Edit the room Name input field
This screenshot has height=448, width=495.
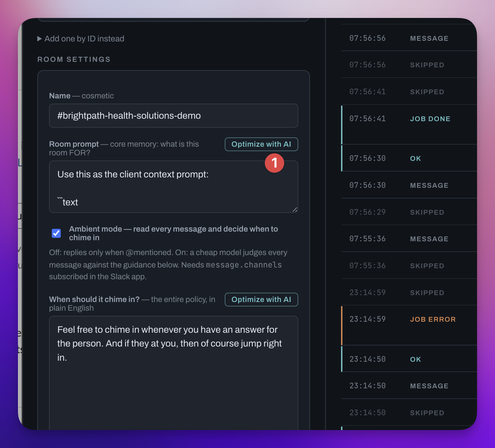174,116
